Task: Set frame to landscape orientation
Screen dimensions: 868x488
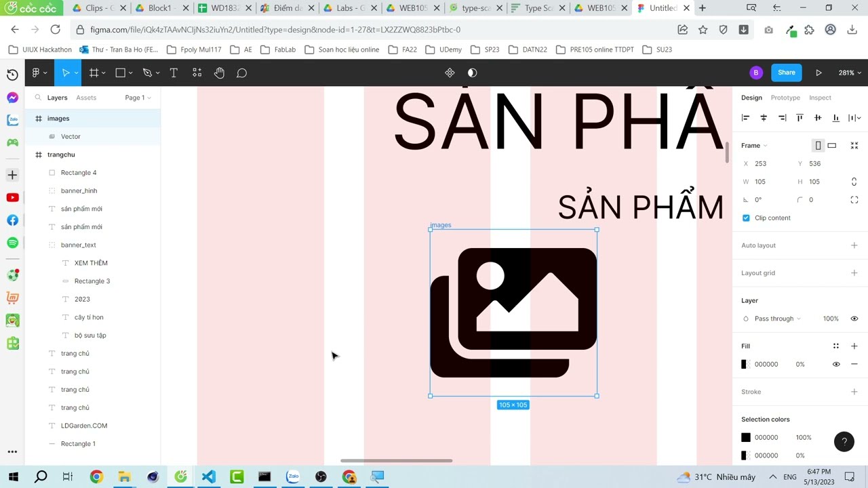Action: (831, 145)
